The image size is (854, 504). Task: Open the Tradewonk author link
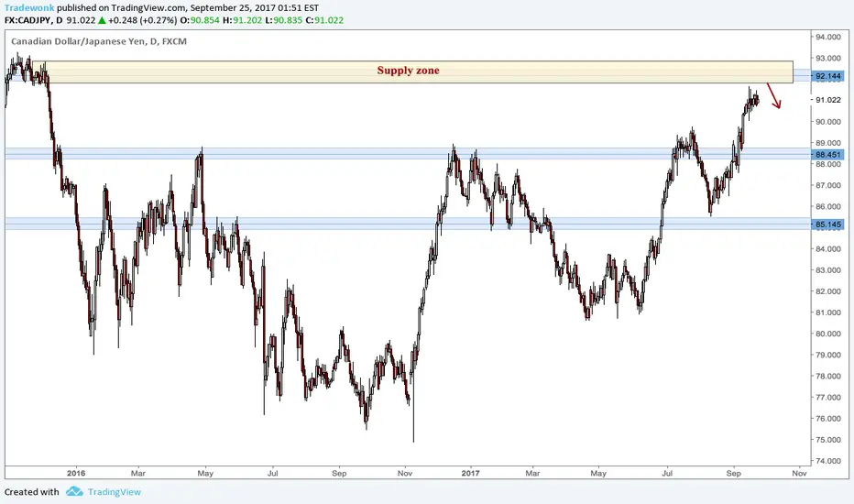[x=29, y=8]
